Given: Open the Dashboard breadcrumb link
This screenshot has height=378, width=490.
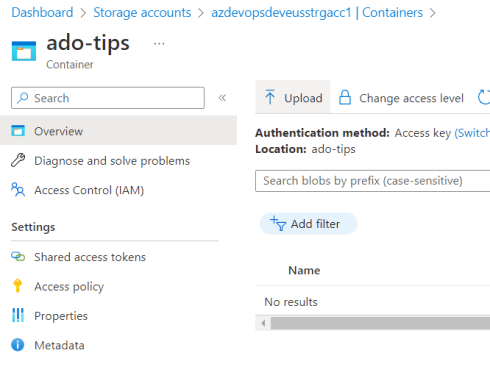Looking at the screenshot, I should 42,13.
